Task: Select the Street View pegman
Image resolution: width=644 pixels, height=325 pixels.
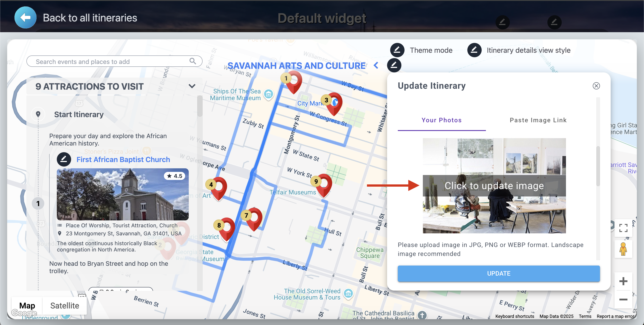Action: coord(623,249)
